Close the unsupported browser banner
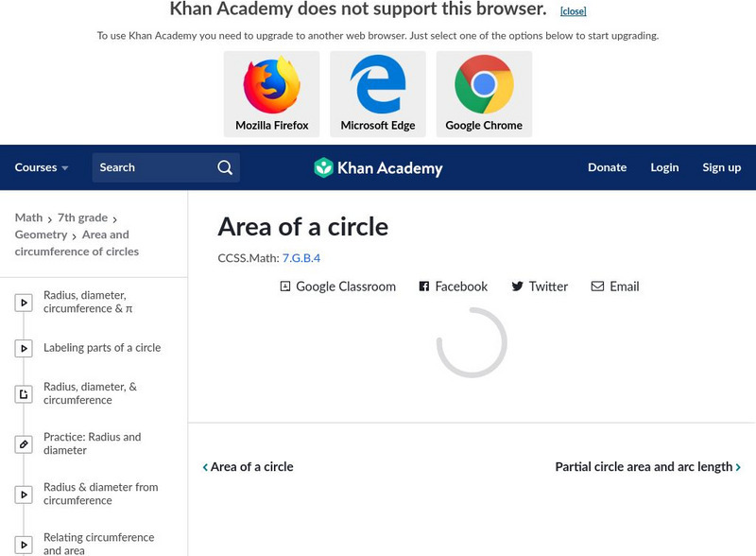This screenshot has width=756, height=556. (x=573, y=11)
